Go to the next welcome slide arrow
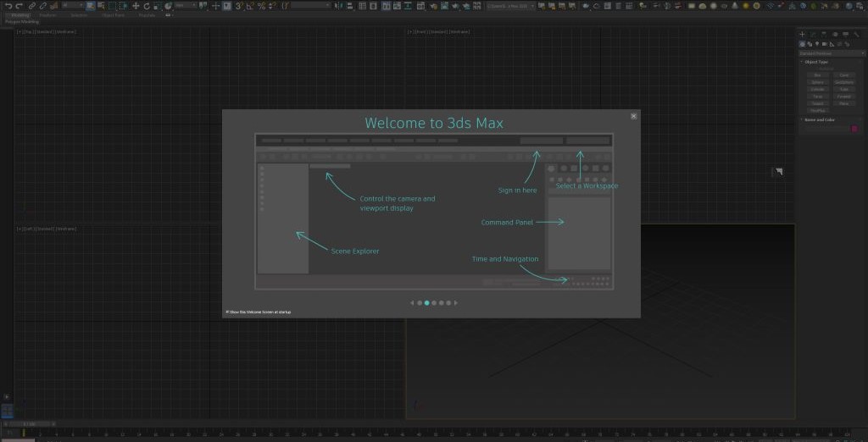This screenshot has width=868, height=442. point(455,302)
